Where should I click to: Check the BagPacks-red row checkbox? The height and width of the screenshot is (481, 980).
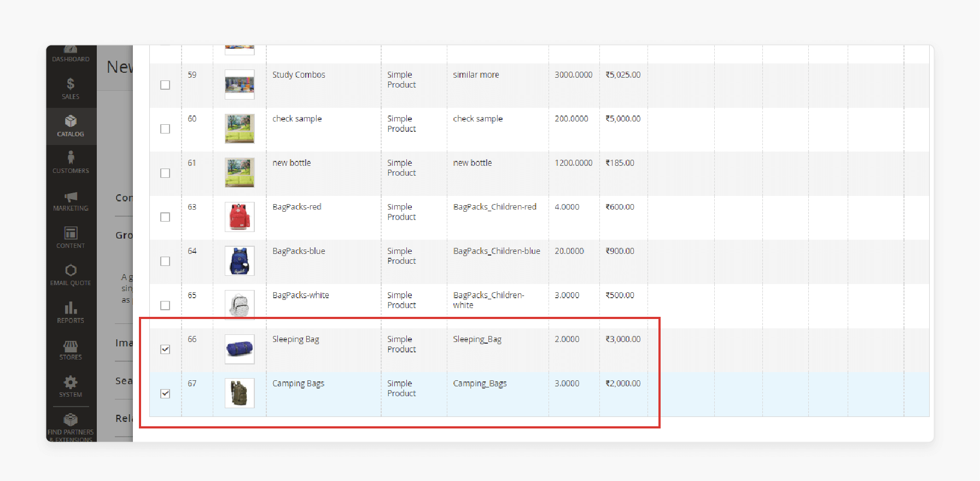[165, 217]
